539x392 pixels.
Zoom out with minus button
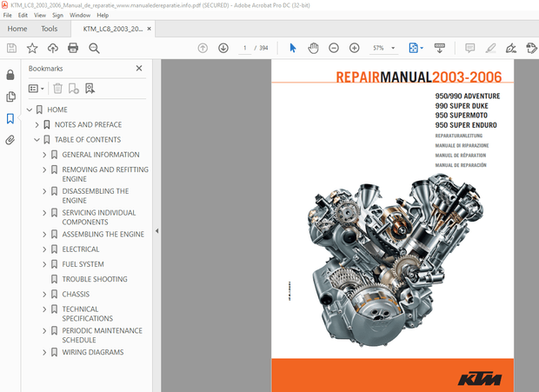point(334,48)
